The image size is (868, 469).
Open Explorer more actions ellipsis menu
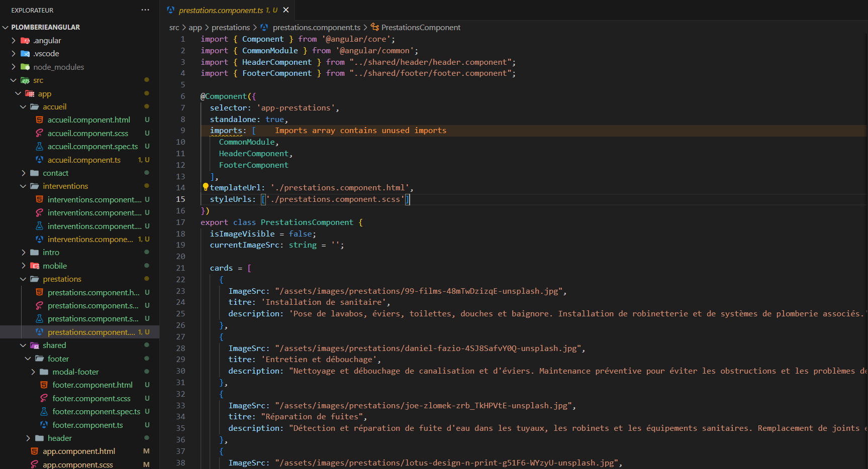[x=145, y=10]
